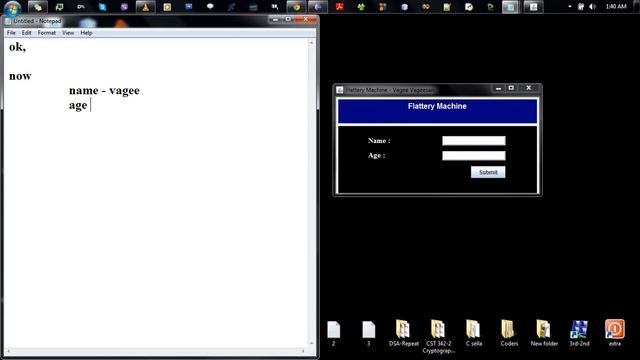This screenshot has width=640, height=360.
Task: Select the C sella folder on desktop
Action: point(474,333)
